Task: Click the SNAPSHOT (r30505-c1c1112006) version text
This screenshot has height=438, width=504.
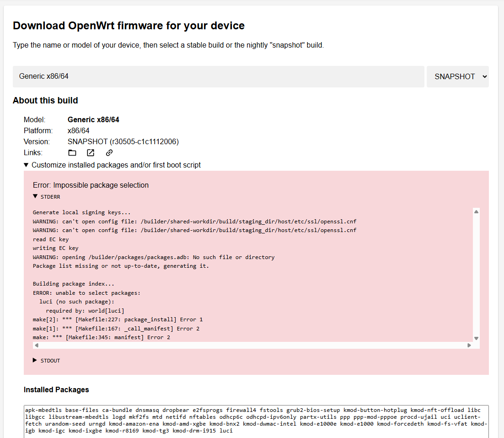Action: (x=123, y=142)
